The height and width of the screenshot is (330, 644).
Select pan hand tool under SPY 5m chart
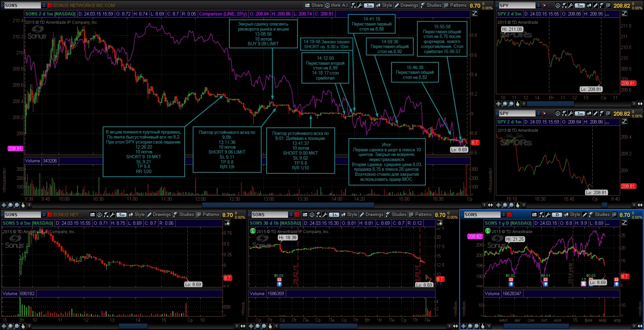click(517, 104)
